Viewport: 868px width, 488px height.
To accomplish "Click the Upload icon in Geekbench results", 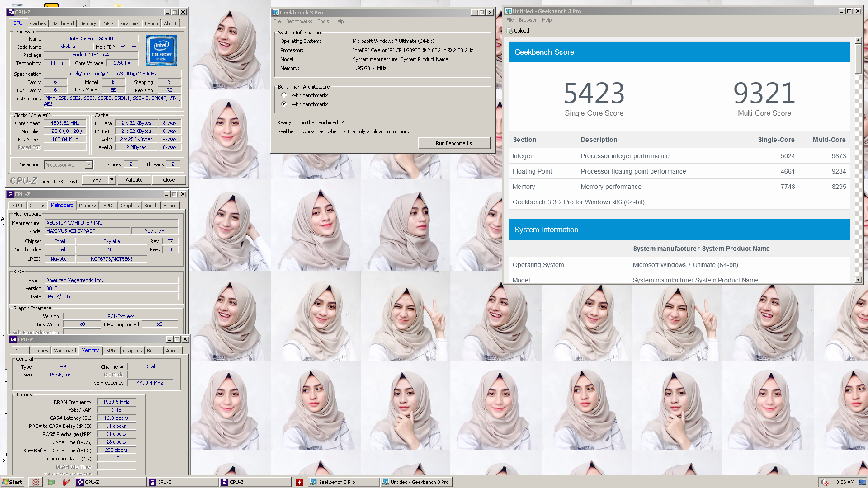I will pos(510,31).
